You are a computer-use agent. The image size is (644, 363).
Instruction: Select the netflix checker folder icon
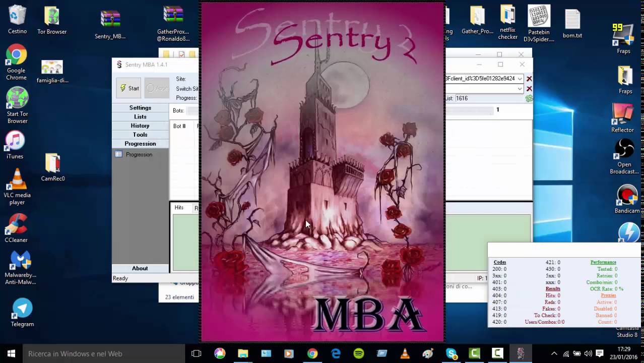(x=507, y=22)
